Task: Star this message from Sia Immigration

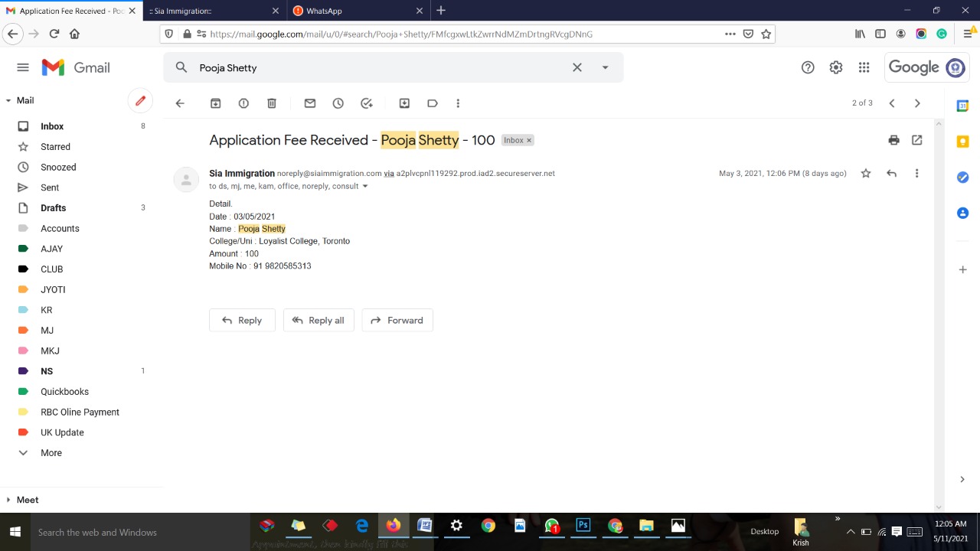Action: (866, 174)
